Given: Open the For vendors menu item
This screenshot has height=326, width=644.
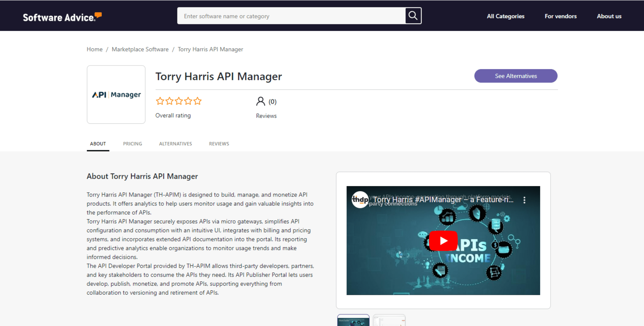Looking at the screenshot, I should (x=561, y=16).
